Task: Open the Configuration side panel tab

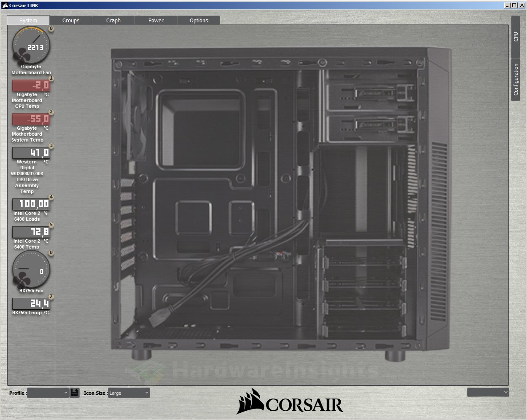Action: tap(516, 80)
